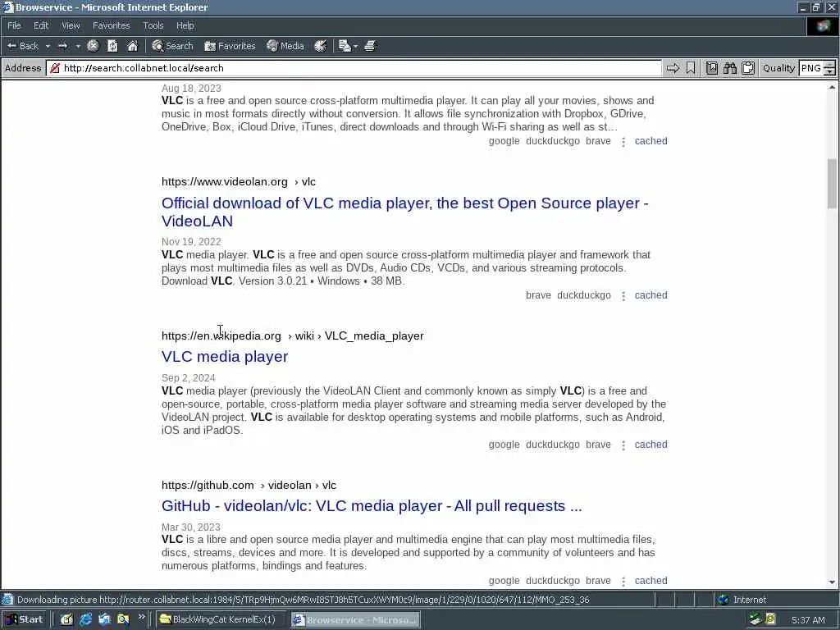
Task: Click the Edit page toolbar icon
Action: (345, 46)
